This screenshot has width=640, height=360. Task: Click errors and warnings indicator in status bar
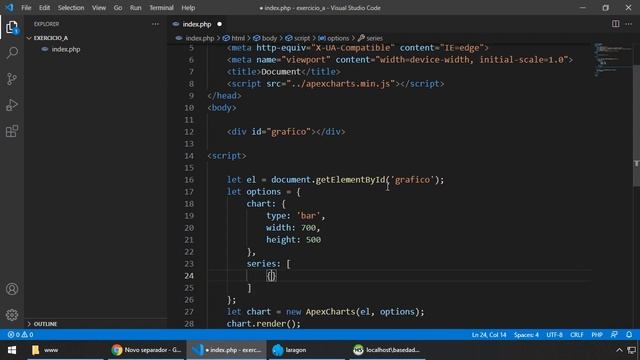coord(20,335)
